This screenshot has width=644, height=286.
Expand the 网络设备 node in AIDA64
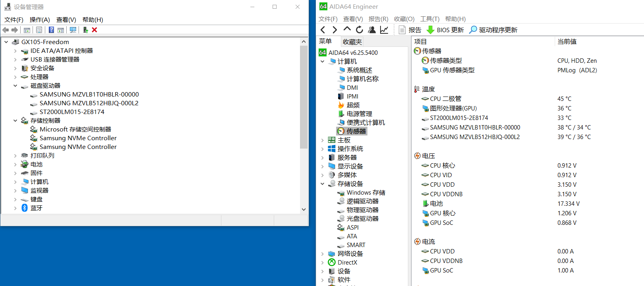(x=323, y=253)
